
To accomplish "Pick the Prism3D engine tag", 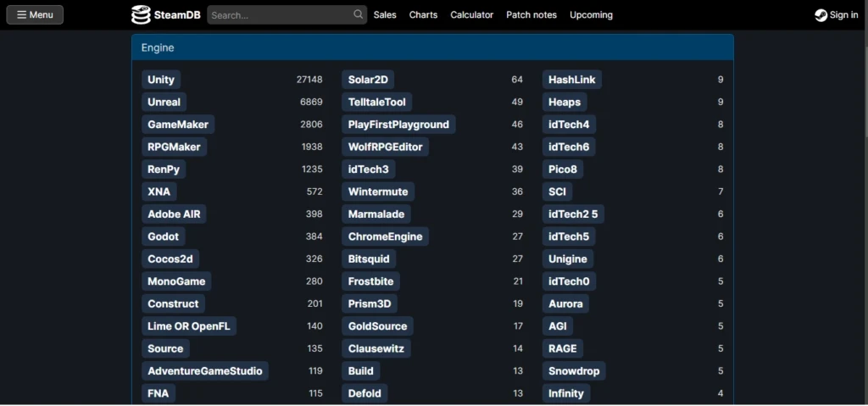I will tap(370, 303).
